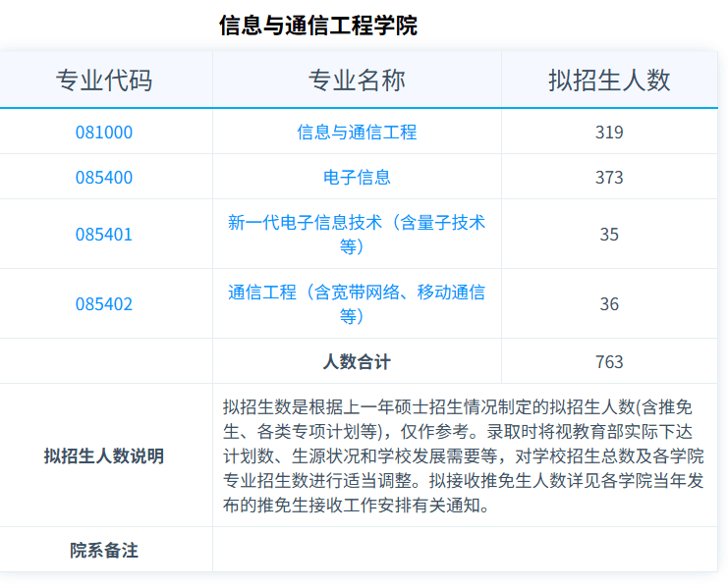Click the 拟招生人数 column header
The height and width of the screenshot is (588, 728).
[609, 80]
